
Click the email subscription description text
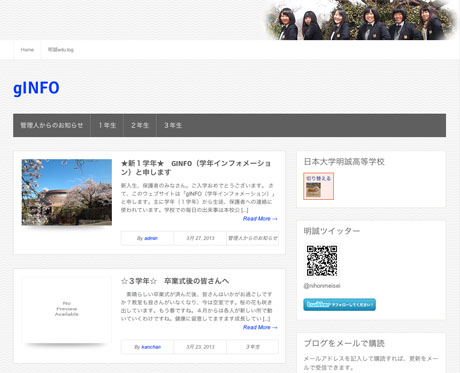coord(371,363)
